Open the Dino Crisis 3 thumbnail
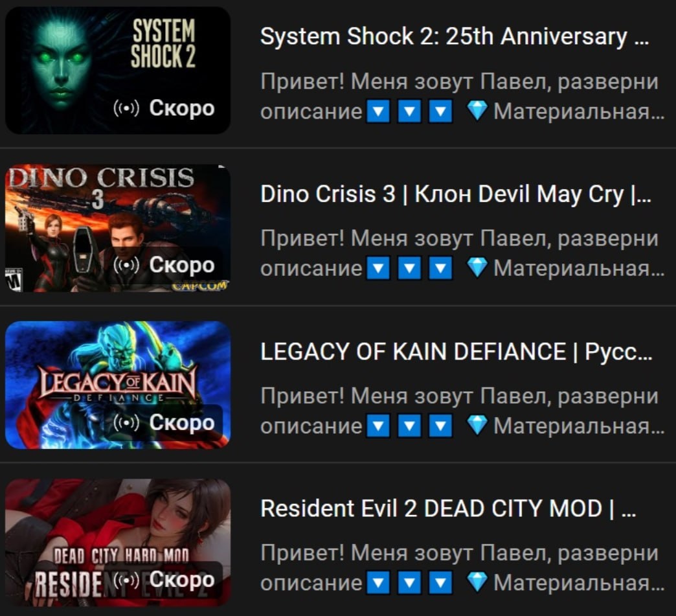This screenshot has height=616, width=676. (x=118, y=228)
